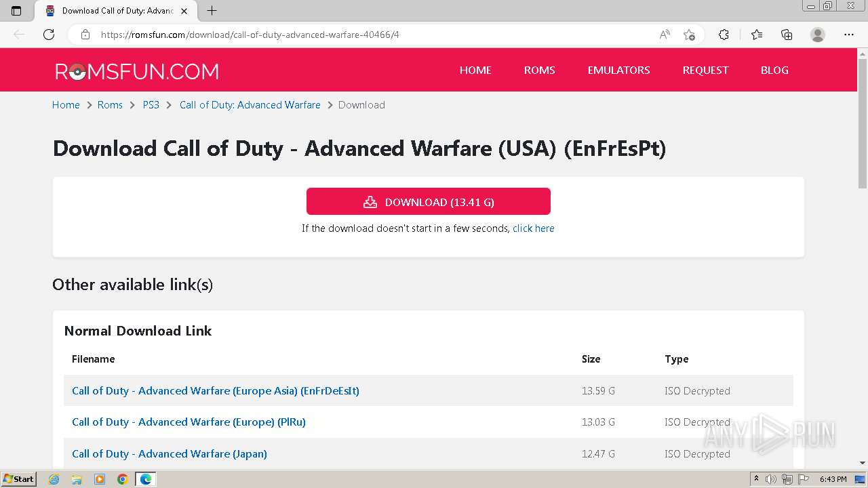Screen dimensions: 868x488
Task: Show hidden system tray icons
Action: [756, 479]
